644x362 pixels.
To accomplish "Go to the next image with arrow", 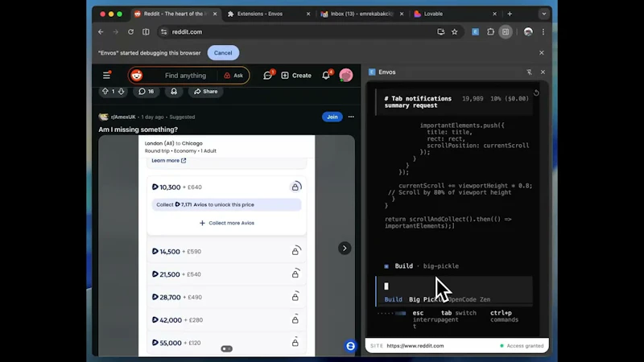I will (345, 248).
